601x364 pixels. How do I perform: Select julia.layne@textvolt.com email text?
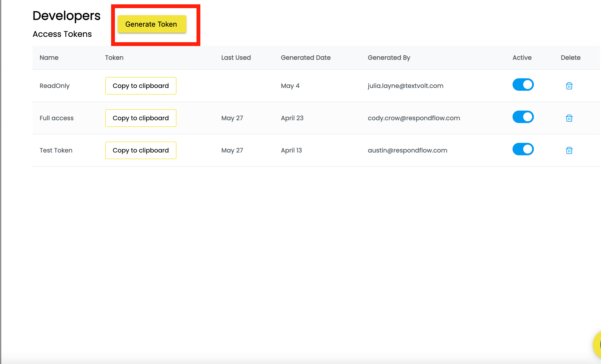405,86
